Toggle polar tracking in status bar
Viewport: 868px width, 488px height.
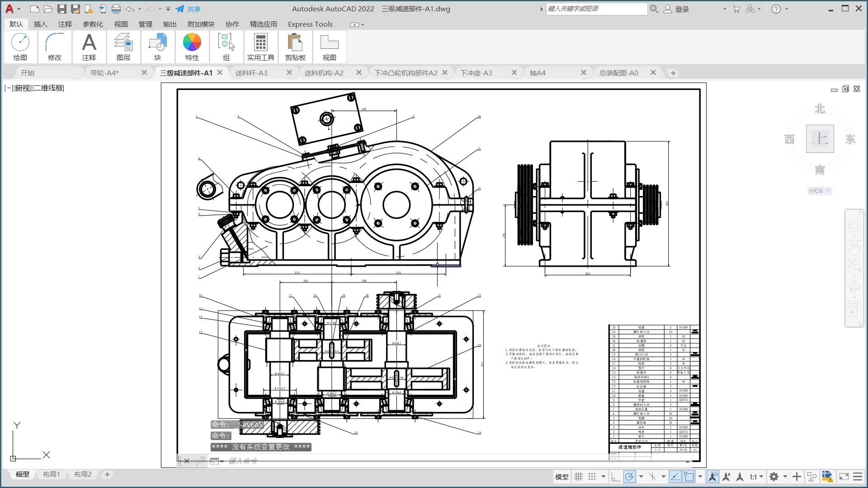pos(629,477)
